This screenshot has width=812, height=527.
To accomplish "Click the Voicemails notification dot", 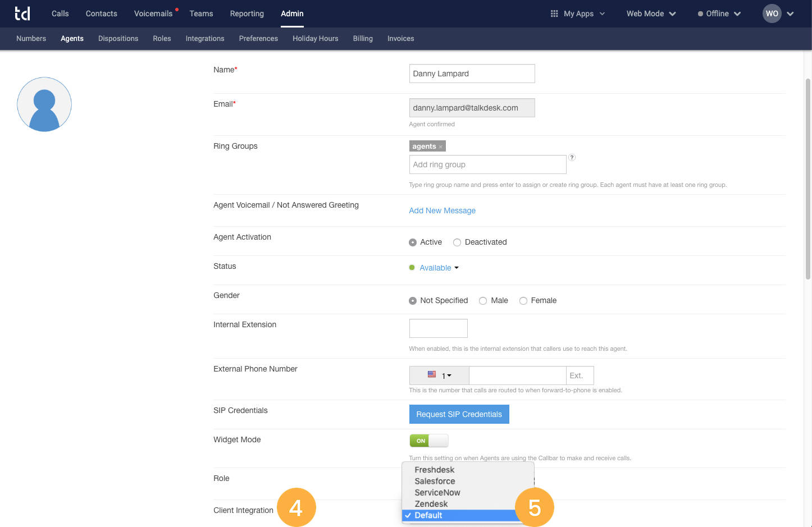I will point(176,8).
